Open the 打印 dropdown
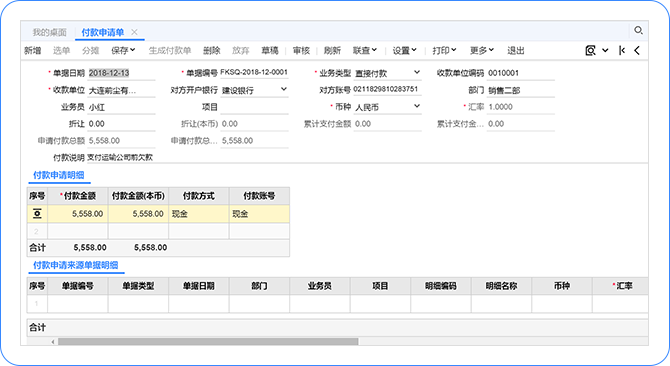 pyautogui.click(x=444, y=51)
